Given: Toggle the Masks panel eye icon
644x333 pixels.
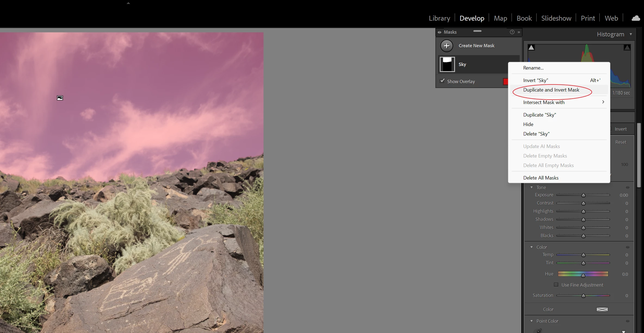Looking at the screenshot, I should coord(439,32).
